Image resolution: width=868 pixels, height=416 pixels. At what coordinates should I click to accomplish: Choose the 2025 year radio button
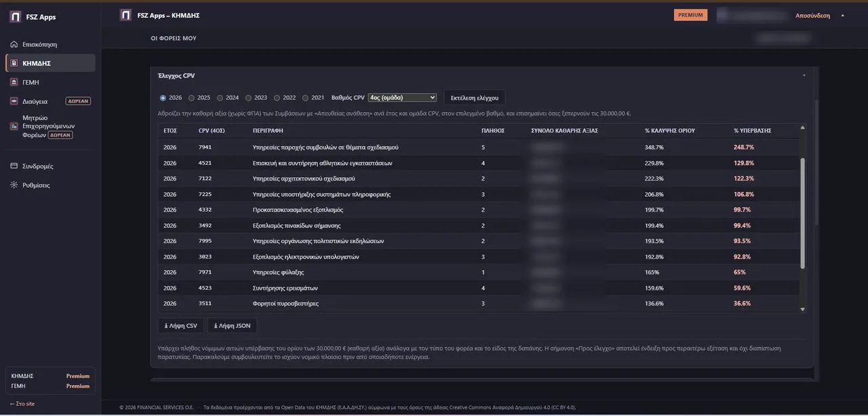[x=191, y=98]
